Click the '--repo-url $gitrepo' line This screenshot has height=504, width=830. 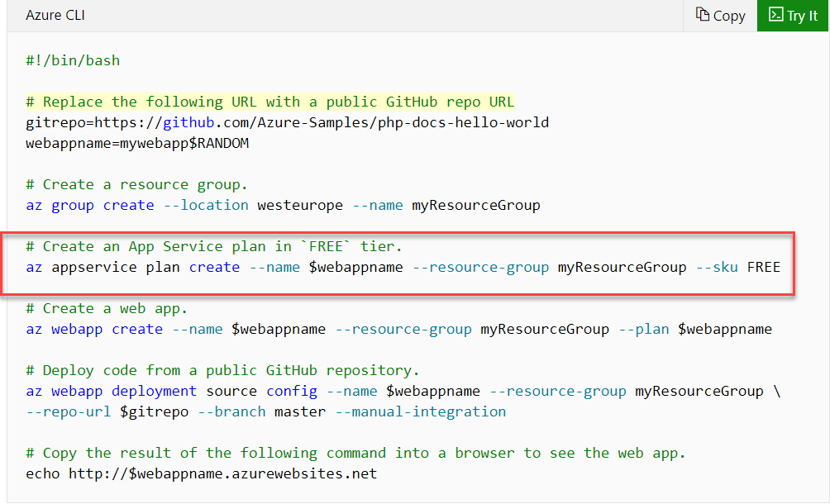click(265, 411)
